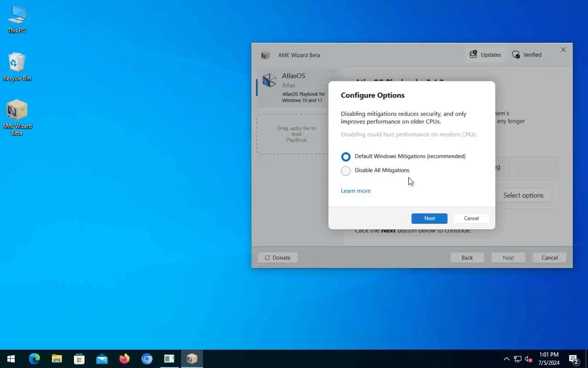Open the notification center icon
This screenshot has height=368, width=588.
pyautogui.click(x=574, y=359)
